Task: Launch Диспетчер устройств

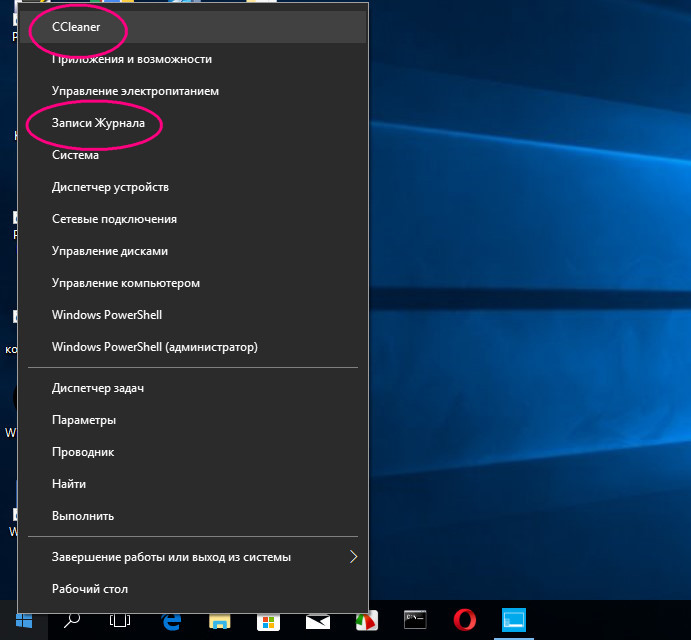Action: tap(193, 187)
